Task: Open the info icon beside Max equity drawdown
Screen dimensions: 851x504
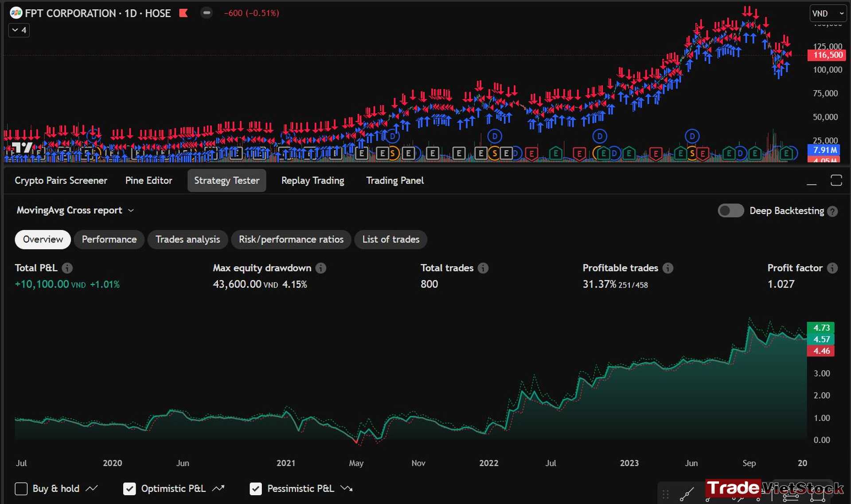Action: click(321, 268)
